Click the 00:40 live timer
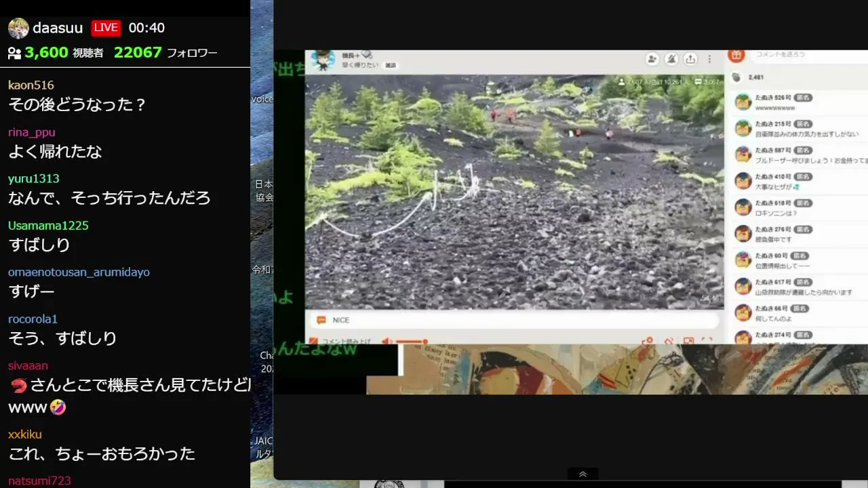The width and height of the screenshot is (868, 488). [x=146, y=28]
